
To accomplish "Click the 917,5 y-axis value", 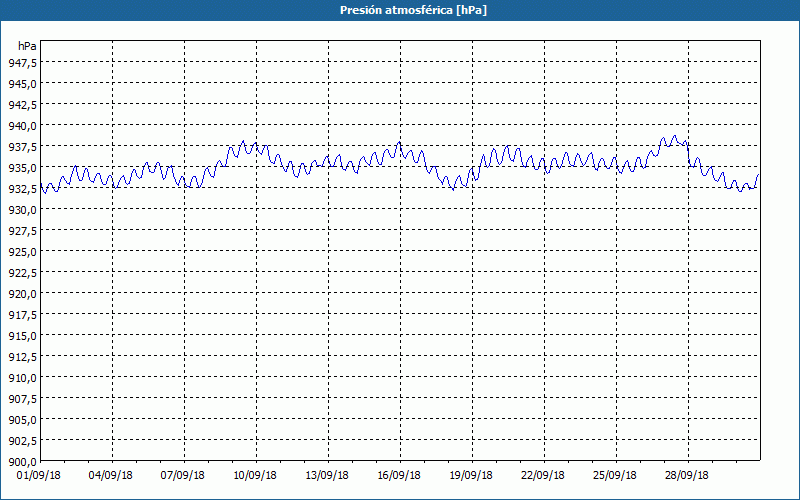I will pos(22,315).
